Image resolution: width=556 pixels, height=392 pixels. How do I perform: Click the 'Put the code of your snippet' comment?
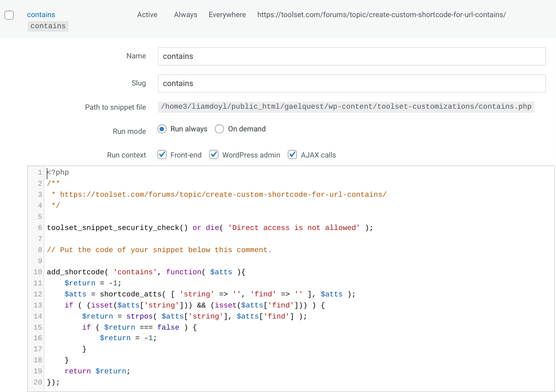159,250
